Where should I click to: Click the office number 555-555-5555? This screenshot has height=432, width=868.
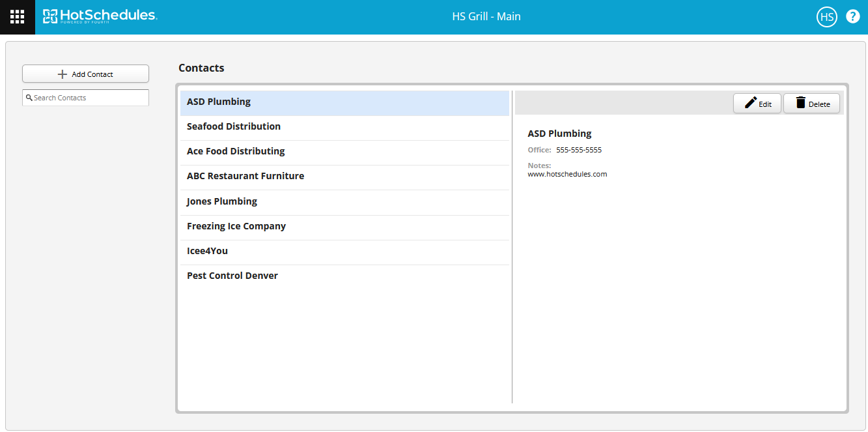click(579, 150)
